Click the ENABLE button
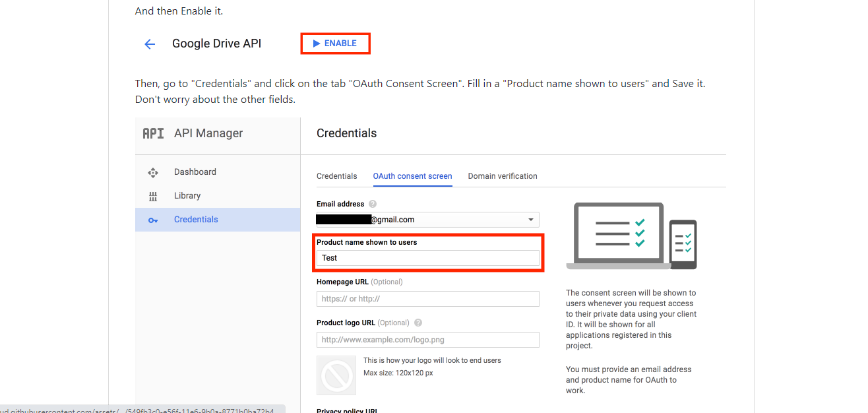The image size is (868, 413). tap(335, 44)
